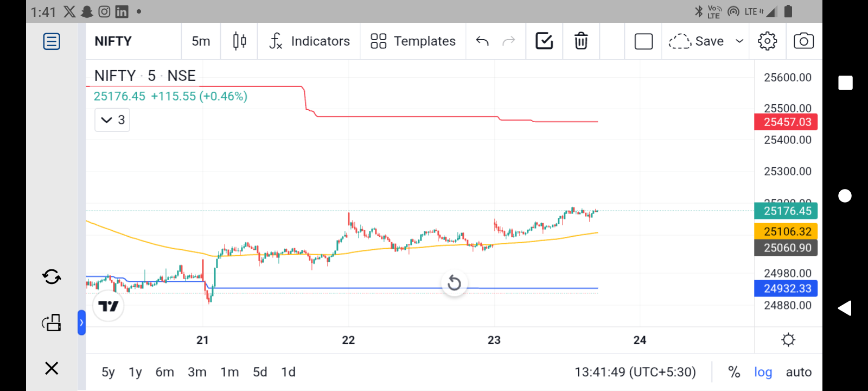
Task: Close the chart using X icon
Action: tap(52, 368)
